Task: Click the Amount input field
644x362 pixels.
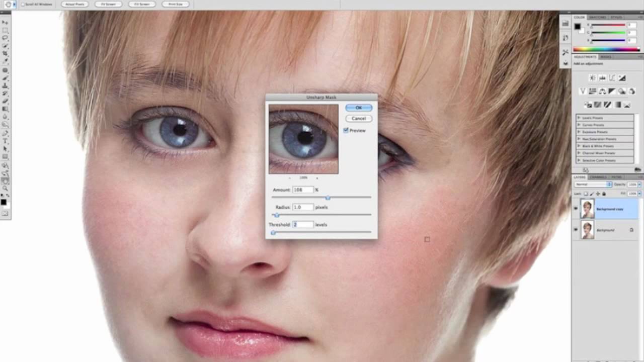Action: [303, 190]
